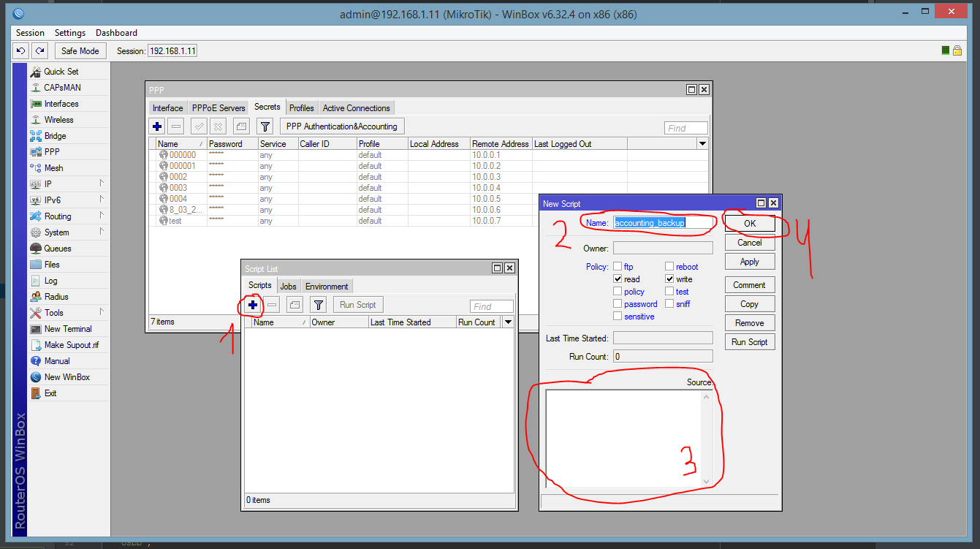
Task: Expand the Routing submenu in sidebar
Action: point(102,216)
